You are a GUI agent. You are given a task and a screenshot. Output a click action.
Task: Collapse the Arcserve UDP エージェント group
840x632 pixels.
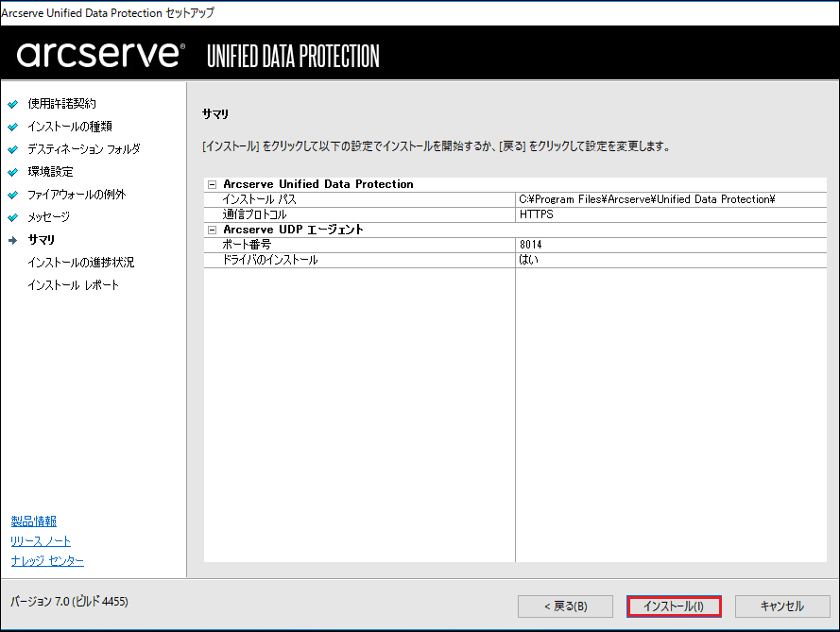(x=213, y=230)
